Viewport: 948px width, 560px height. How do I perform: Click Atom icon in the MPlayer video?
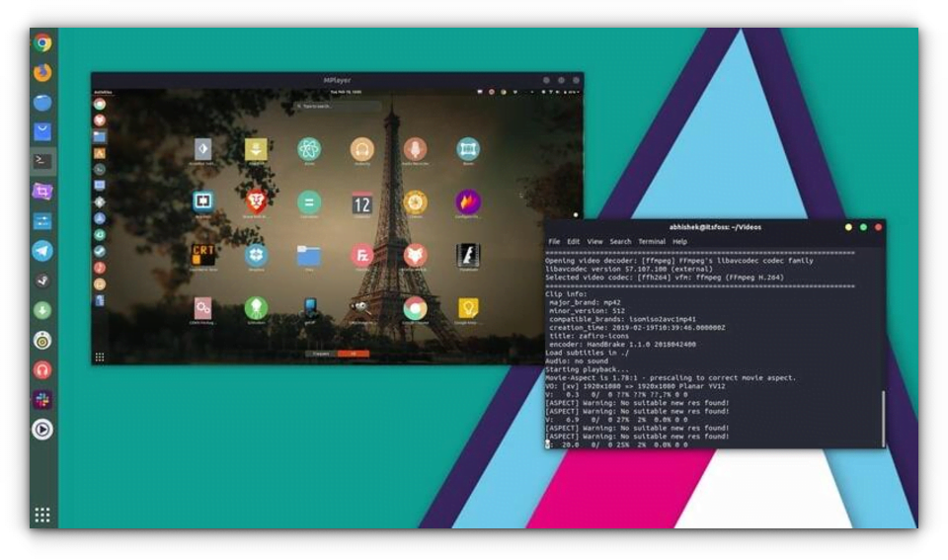309,149
